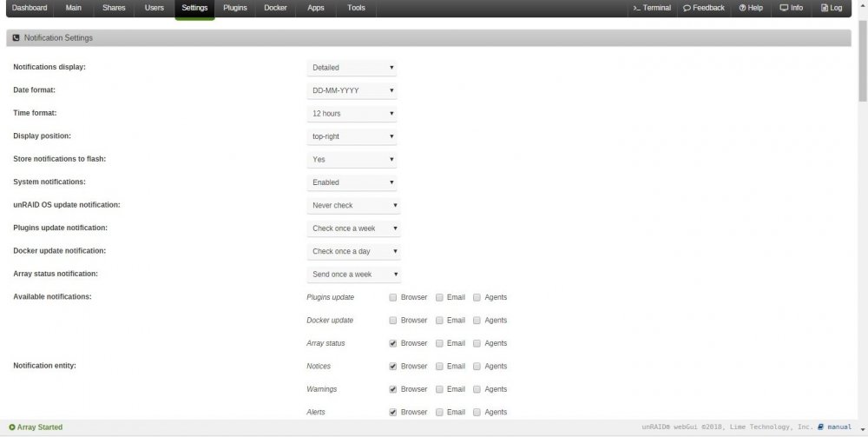Open the system Log

(x=832, y=8)
